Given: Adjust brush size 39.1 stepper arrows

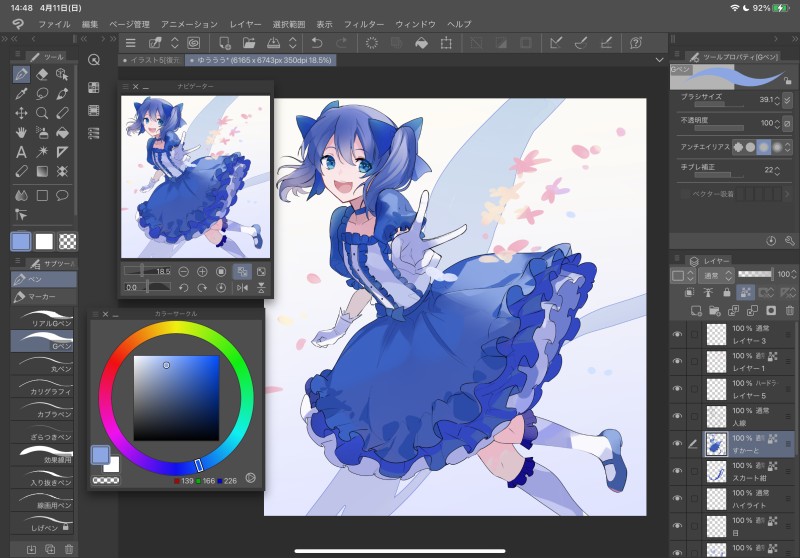Looking at the screenshot, I should tap(777, 100).
